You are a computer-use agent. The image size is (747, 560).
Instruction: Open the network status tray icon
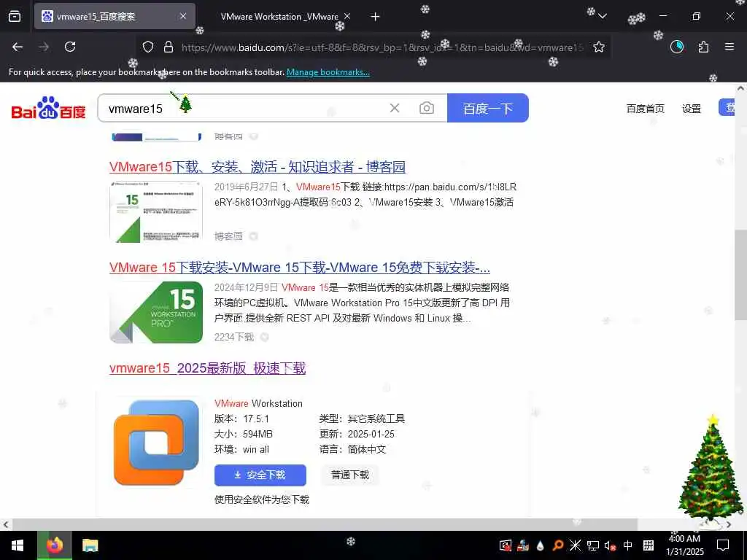pyautogui.click(x=592, y=545)
